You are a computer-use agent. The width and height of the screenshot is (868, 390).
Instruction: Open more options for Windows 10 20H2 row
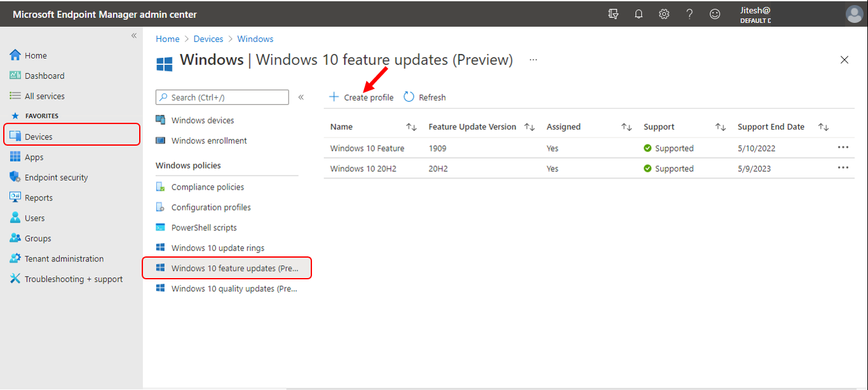843,167
